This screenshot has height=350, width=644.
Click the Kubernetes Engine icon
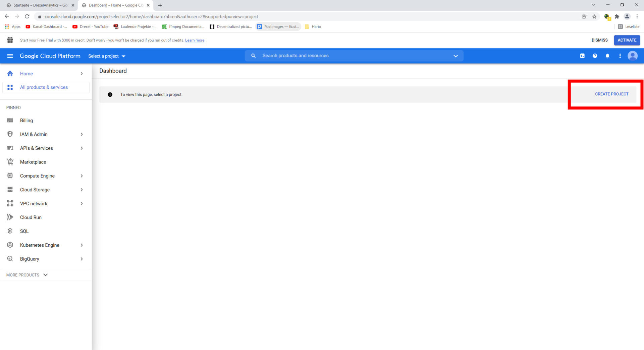[x=10, y=245]
